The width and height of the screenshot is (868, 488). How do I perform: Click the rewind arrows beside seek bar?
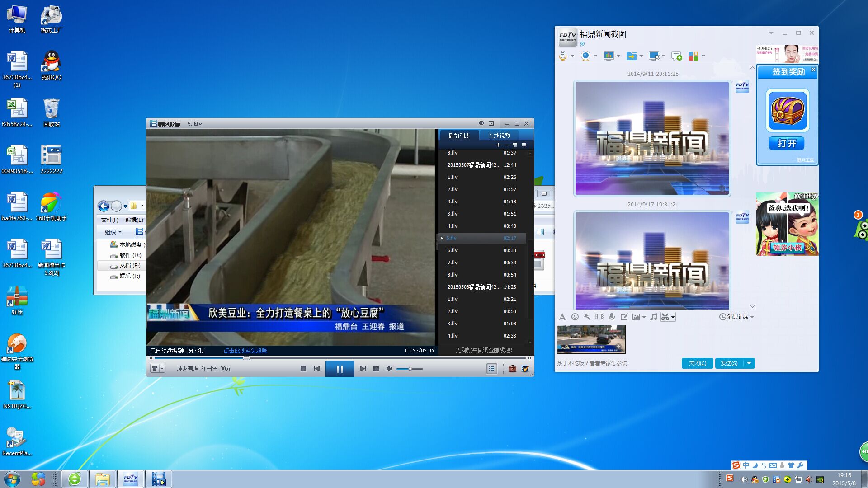(151, 358)
